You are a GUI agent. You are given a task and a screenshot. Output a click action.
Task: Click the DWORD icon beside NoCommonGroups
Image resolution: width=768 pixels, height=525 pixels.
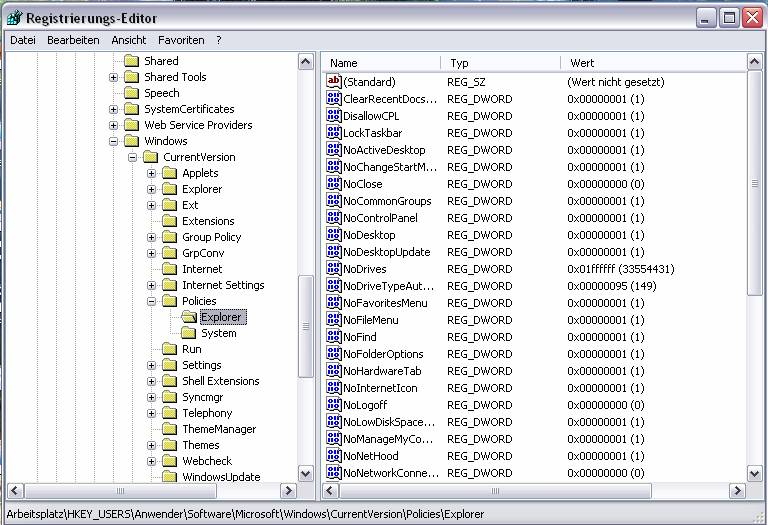334,200
